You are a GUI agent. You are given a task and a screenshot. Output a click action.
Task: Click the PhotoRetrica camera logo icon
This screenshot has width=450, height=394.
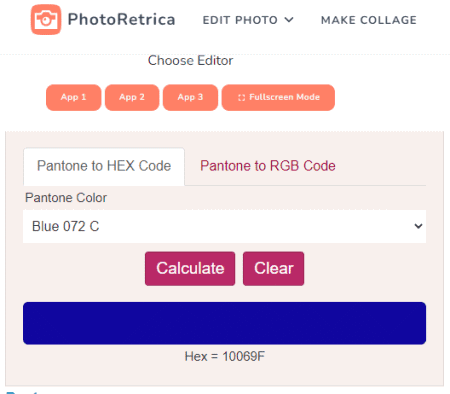(46, 20)
